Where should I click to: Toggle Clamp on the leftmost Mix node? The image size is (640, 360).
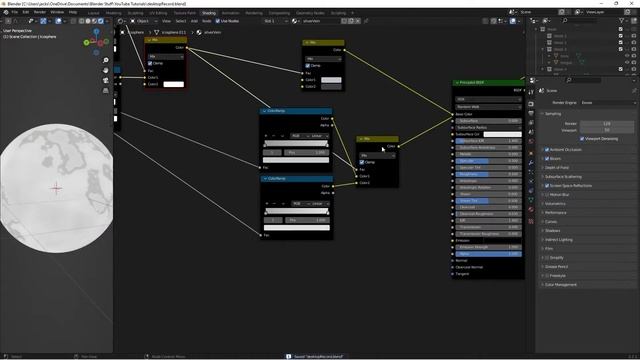[150, 63]
